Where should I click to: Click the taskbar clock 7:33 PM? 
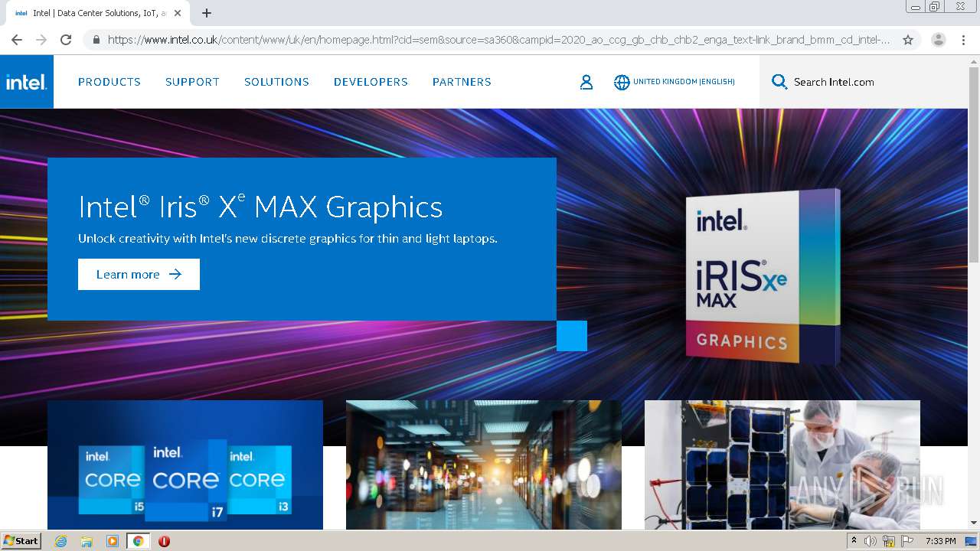(940, 541)
